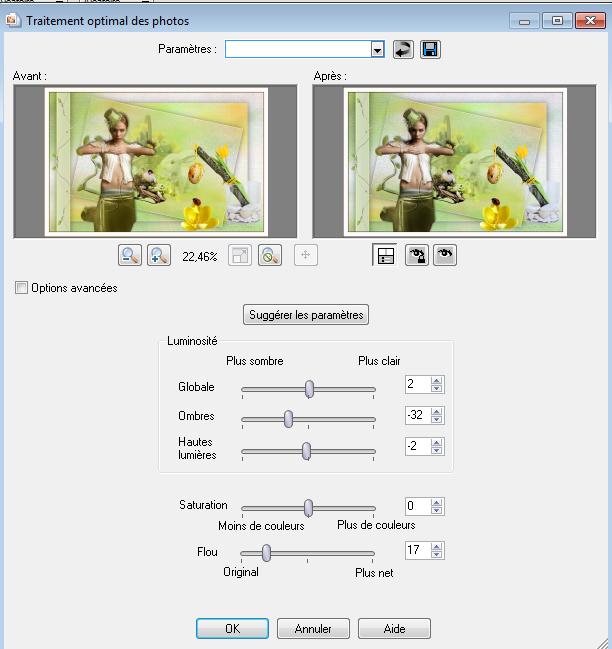Image resolution: width=612 pixels, height=649 pixels.
Task: Click the save preset floppy disk icon
Action: (430, 50)
